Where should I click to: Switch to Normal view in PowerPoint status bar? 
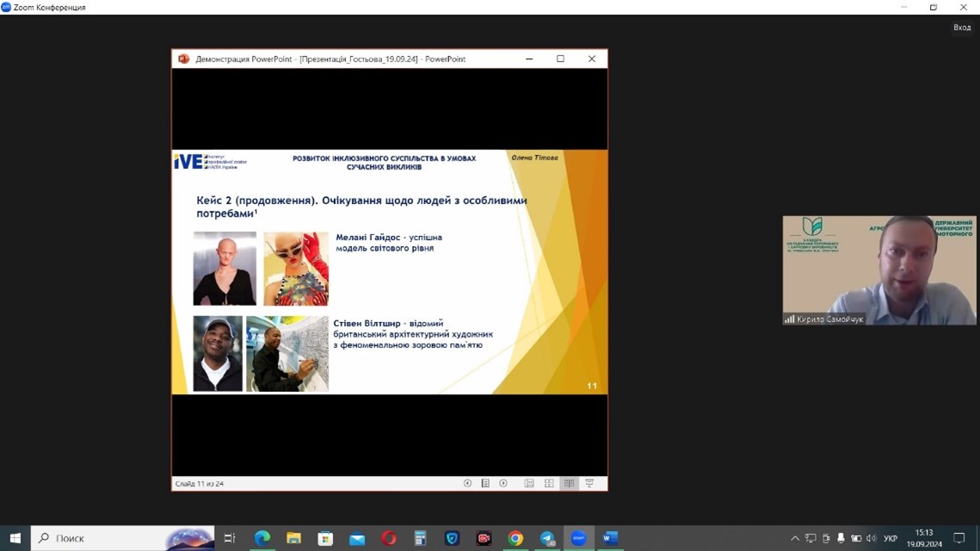click(529, 484)
